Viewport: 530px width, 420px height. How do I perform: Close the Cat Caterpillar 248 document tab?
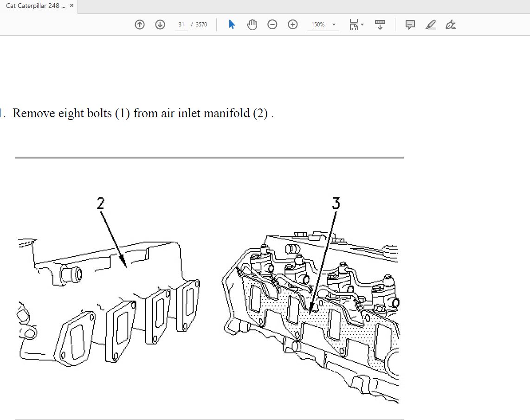pyautogui.click(x=72, y=6)
